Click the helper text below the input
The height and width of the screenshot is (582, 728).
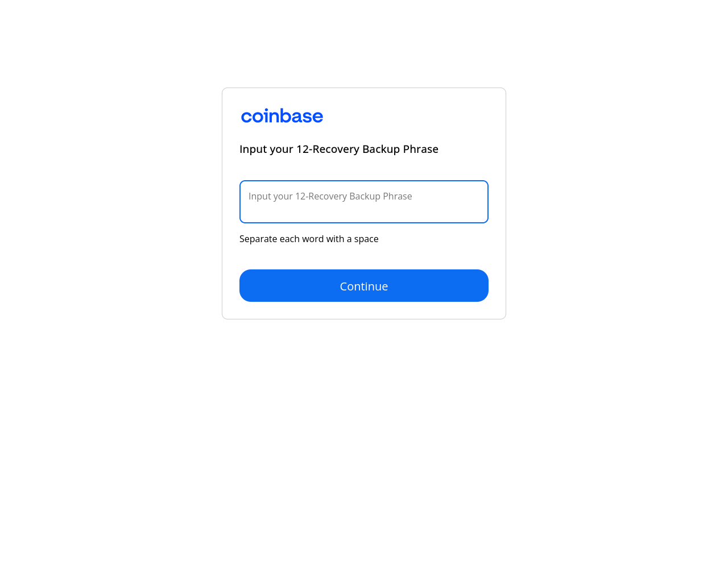309,239
